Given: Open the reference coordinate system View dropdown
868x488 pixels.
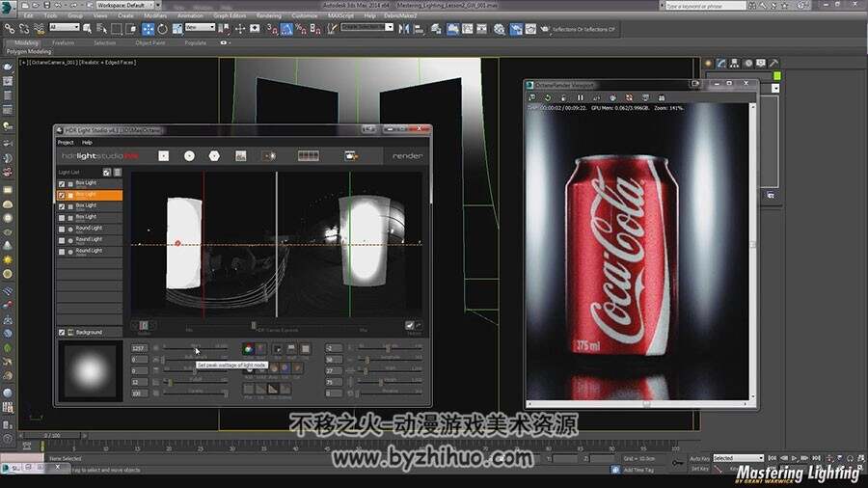Looking at the screenshot, I should (x=200, y=27).
